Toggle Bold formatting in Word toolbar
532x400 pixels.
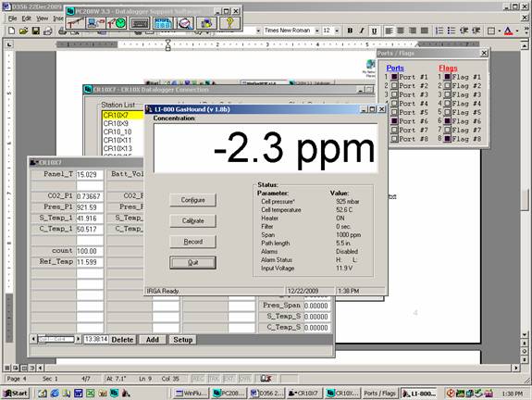point(350,31)
